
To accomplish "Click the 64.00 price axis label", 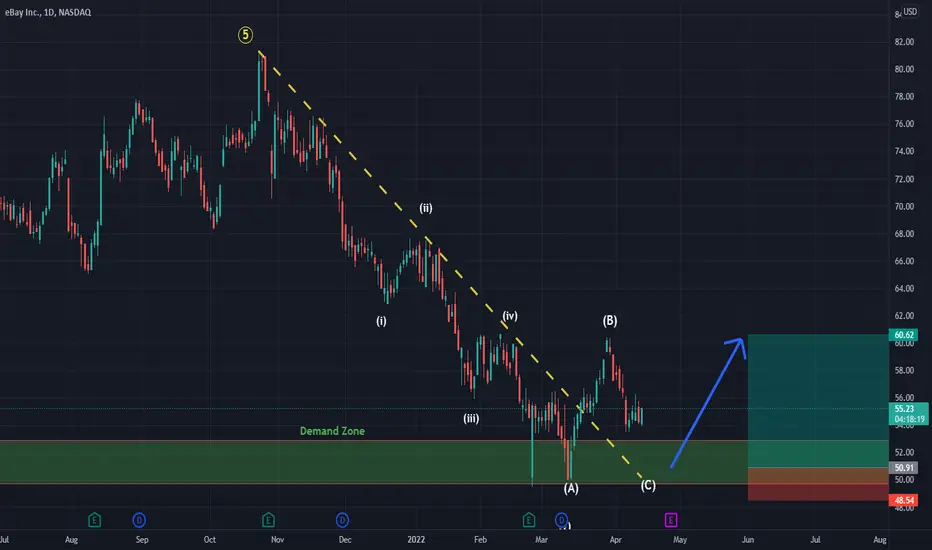I will pos(904,288).
